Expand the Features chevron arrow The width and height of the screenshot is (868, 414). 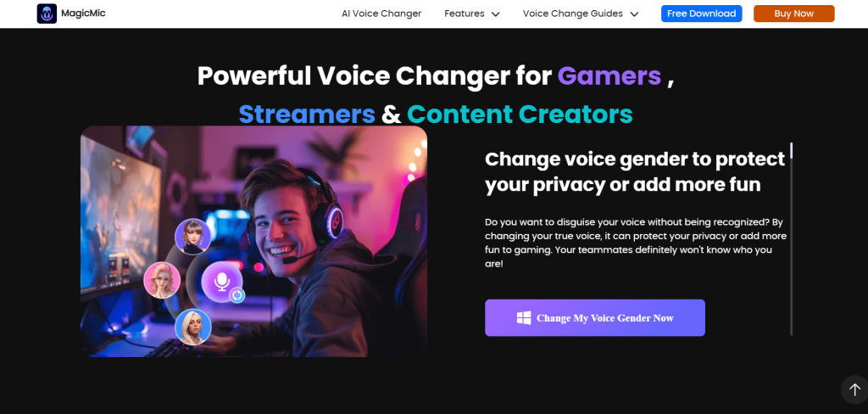click(x=495, y=14)
